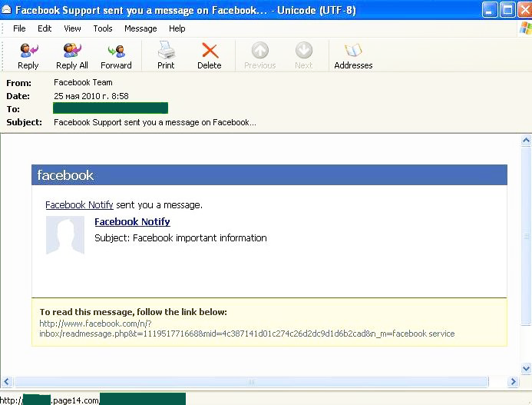
Task: Click the horizontal scrollbar left arrow
Action: pos(6,382)
